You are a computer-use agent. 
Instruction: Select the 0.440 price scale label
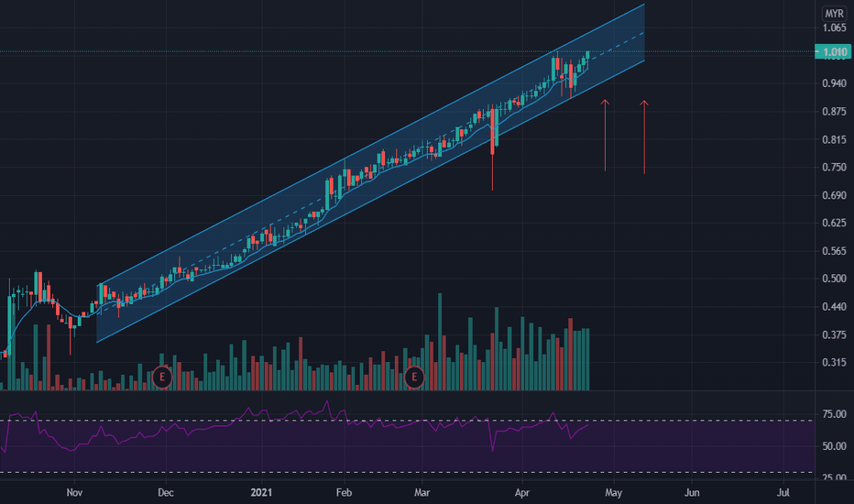pos(835,307)
